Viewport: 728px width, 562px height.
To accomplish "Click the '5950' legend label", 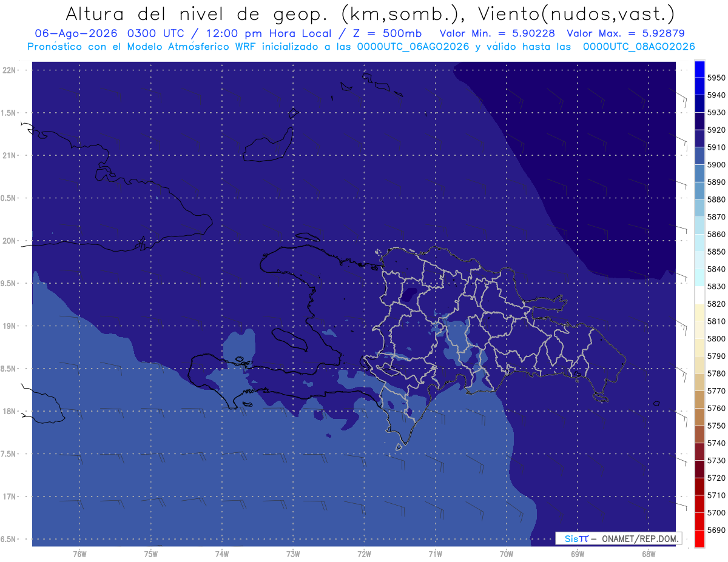I will [716, 78].
